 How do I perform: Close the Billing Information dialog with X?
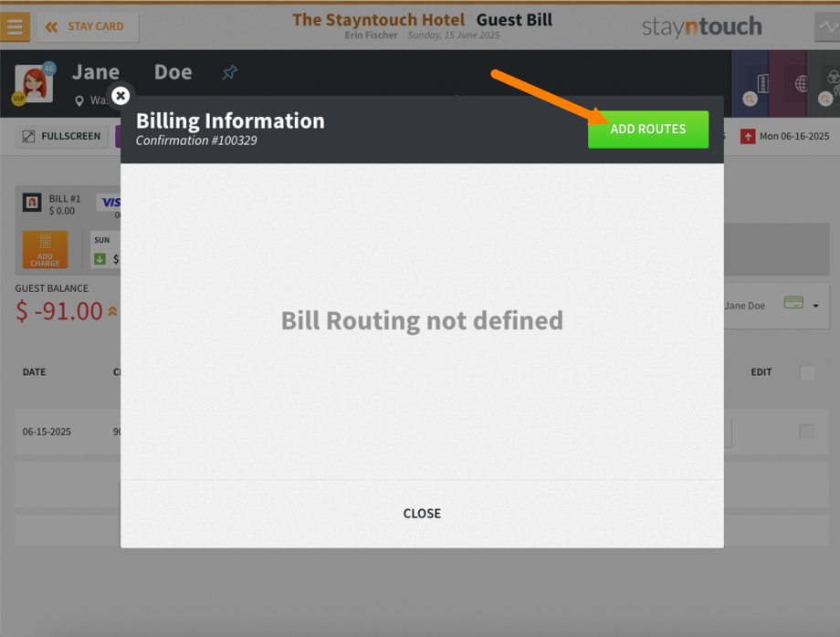(121, 96)
